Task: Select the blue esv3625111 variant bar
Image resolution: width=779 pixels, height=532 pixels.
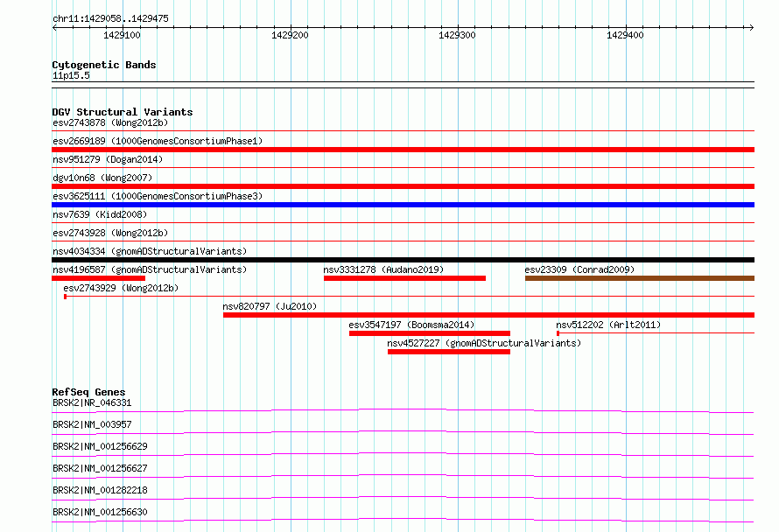Action: (x=403, y=205)
